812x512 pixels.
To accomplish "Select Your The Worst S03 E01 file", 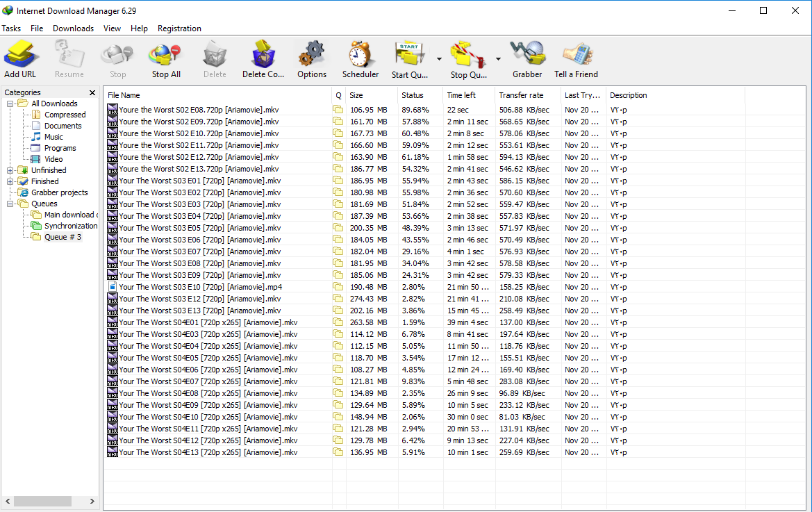I will [200, 181].
